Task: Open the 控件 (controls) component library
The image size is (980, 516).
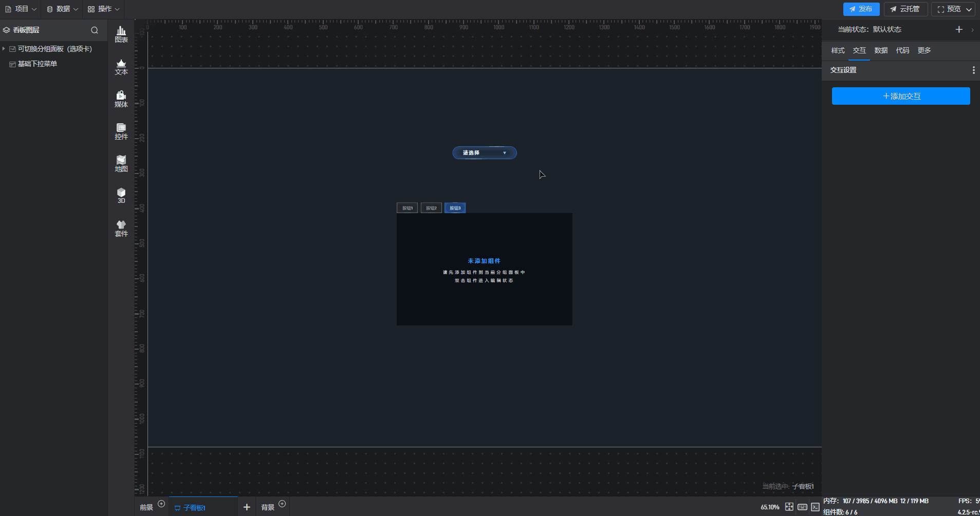Action: [121, 131]
